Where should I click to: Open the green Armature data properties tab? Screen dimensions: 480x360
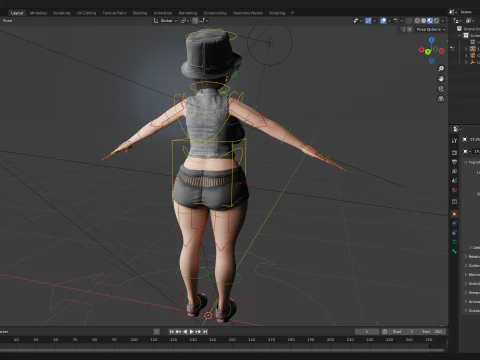[x=454, y=242]
